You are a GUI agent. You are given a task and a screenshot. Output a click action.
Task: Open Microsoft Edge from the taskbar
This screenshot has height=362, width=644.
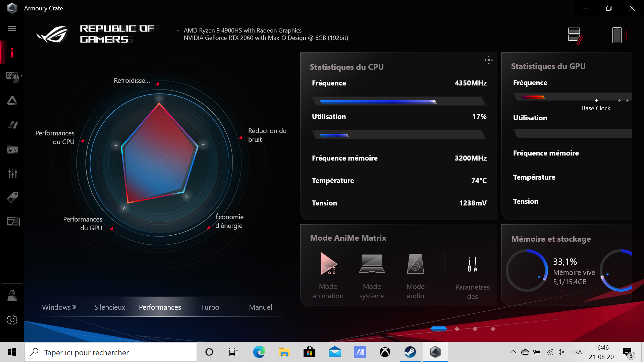tap(259, 352)
